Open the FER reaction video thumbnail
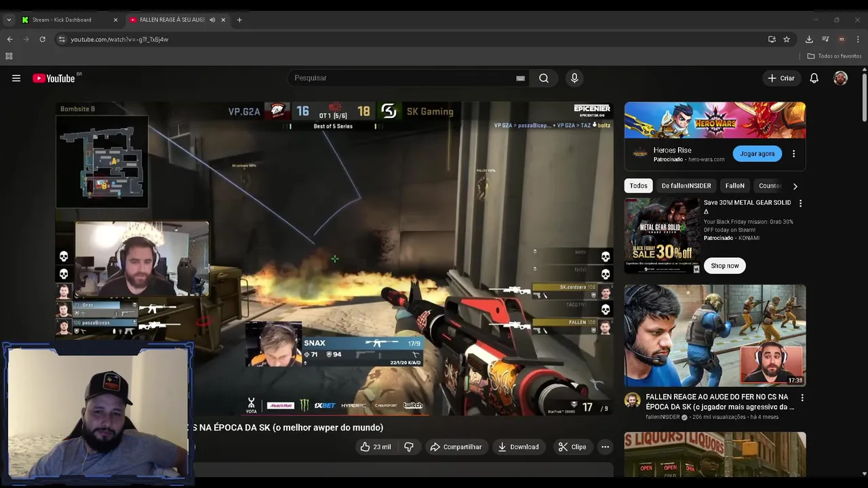Screen dimensions: 868x488 (x=715, y=335)
